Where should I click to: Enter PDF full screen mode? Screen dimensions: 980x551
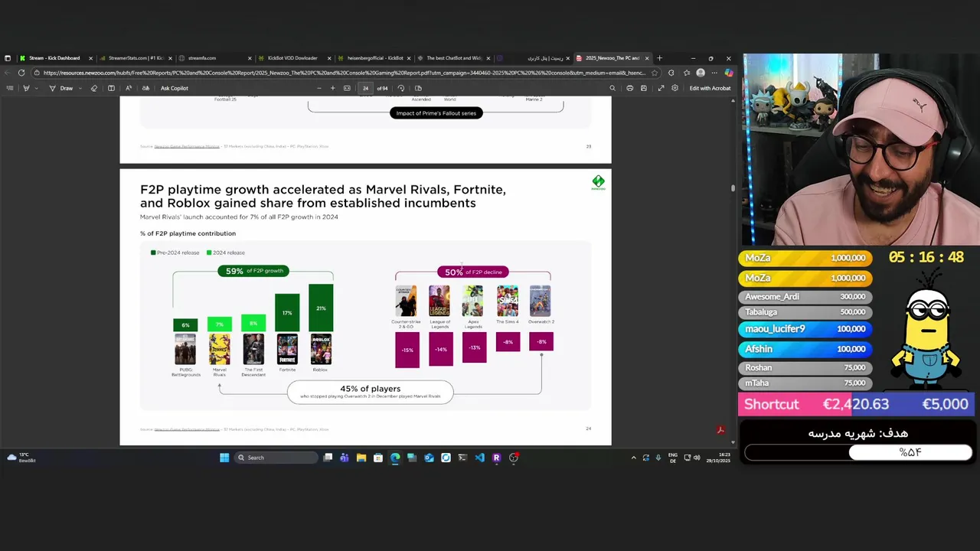(x=661, y=88)
